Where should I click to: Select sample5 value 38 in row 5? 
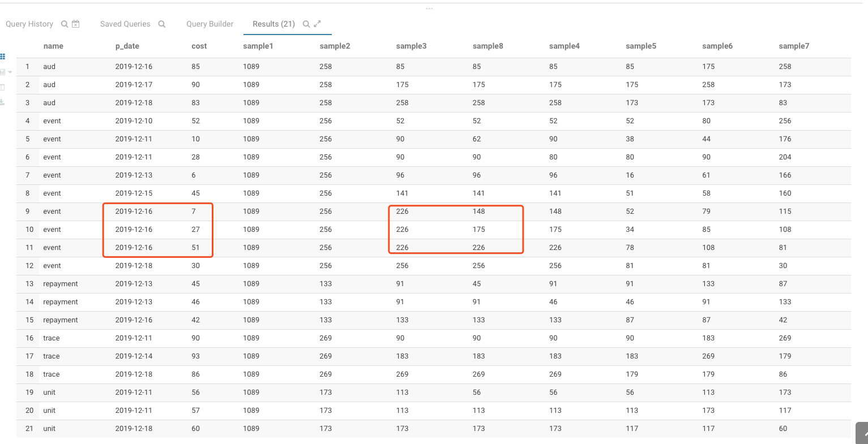(x=630, y=139)
